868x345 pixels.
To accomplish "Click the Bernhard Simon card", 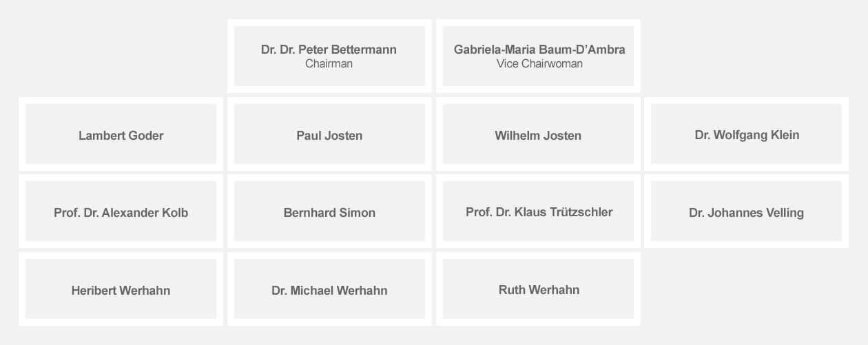I will pyautogui.click(x=329, y=211).
